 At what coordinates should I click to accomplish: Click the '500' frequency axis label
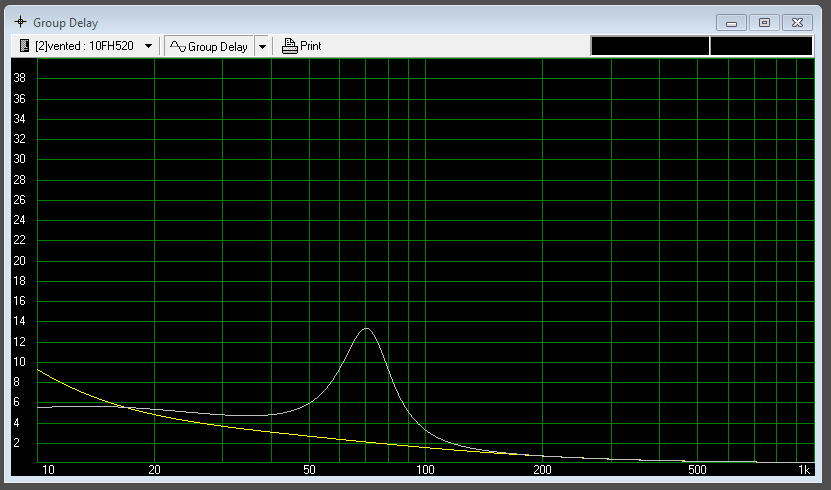tap(697, 470)
